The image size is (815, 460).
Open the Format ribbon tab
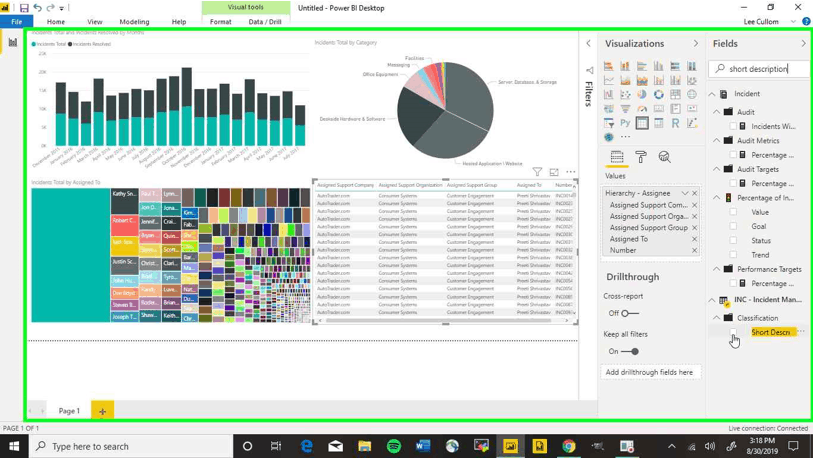pyautogui.click(x=220, y=22)
